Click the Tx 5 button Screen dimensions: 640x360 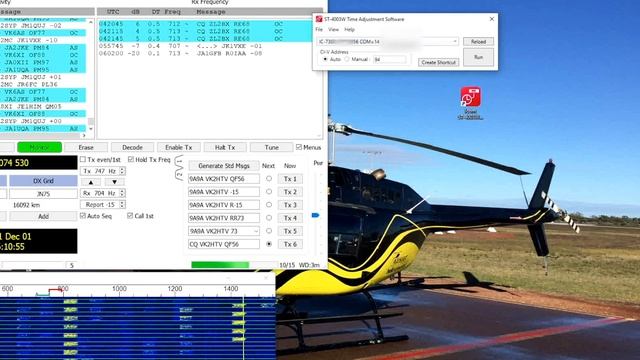point(290,231)
